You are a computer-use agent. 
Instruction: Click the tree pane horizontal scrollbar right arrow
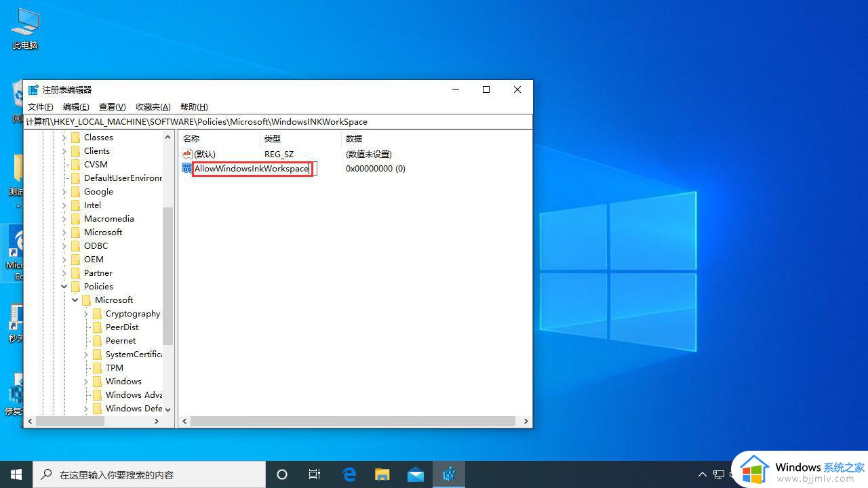point(157,421)
